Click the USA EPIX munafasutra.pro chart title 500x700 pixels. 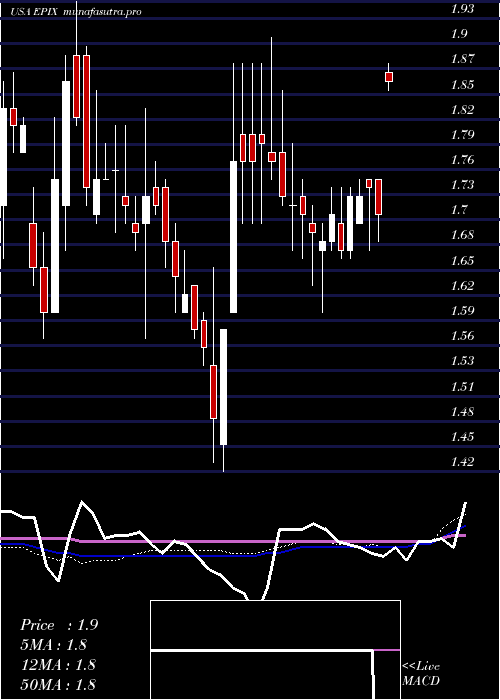[76, 12]
